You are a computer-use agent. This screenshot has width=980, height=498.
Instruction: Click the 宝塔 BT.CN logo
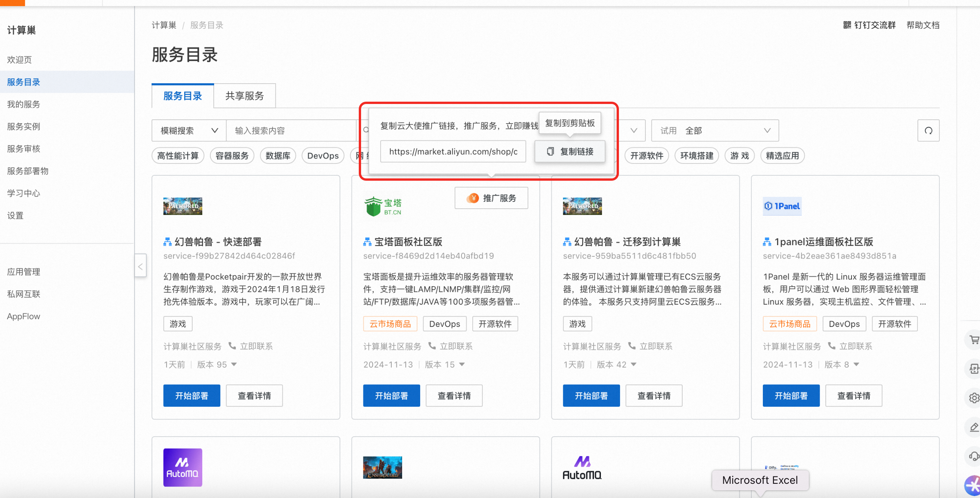tap(382, 207)
